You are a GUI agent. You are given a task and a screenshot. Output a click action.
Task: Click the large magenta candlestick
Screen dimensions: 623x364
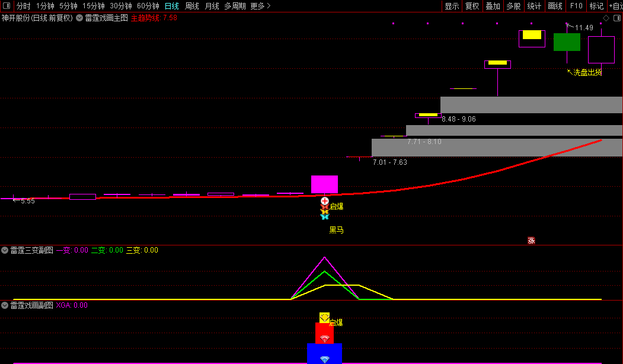[325, 184]
